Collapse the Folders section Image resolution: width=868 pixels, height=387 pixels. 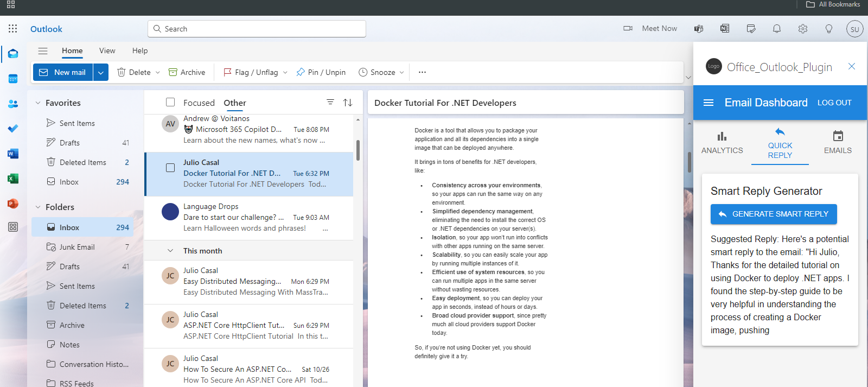coord(38,207)
